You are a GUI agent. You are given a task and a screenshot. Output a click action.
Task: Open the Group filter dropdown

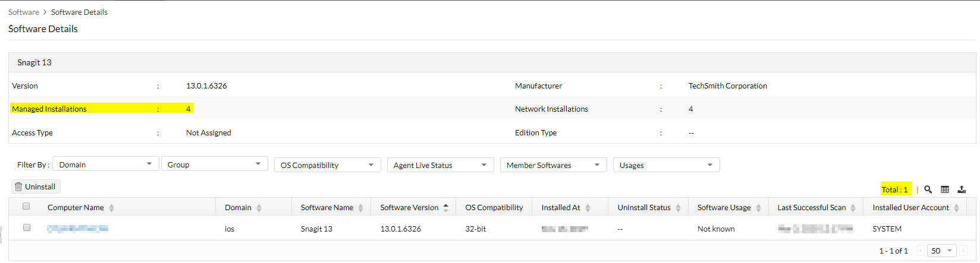[x=214, y=164]
